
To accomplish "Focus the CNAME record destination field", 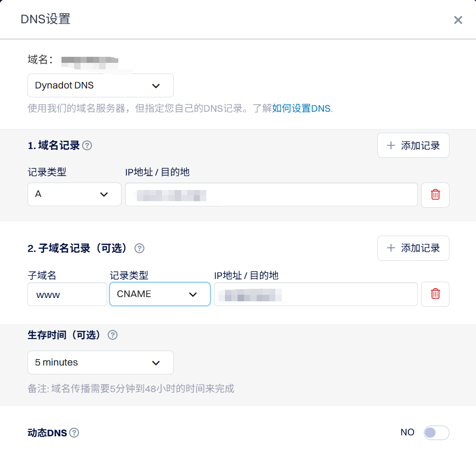I will pyautogui.click(x=315, y=294).
